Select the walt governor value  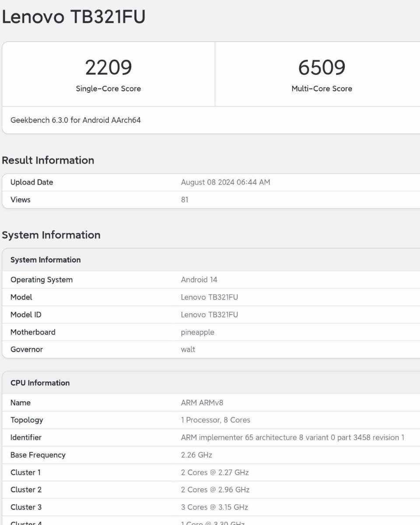[188, 350]
